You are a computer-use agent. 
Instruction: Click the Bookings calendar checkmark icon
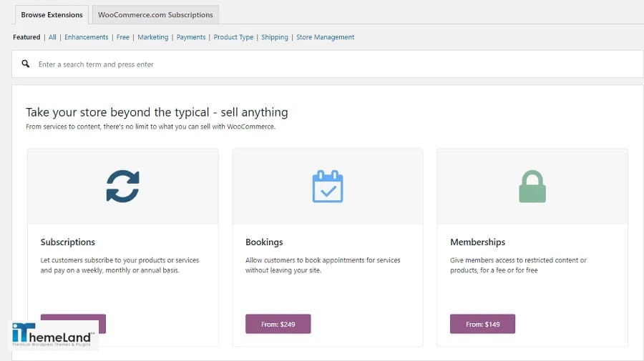[327, 187]
